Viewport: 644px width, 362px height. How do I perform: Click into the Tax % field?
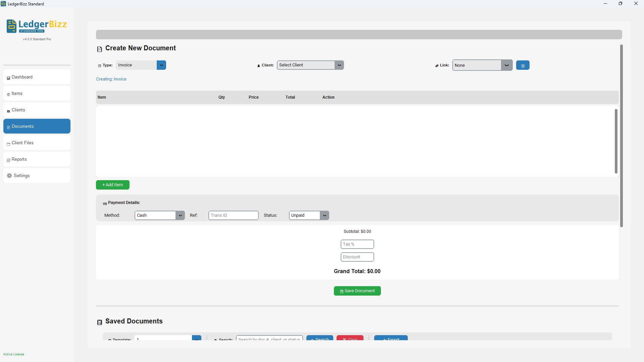point(357,244)
